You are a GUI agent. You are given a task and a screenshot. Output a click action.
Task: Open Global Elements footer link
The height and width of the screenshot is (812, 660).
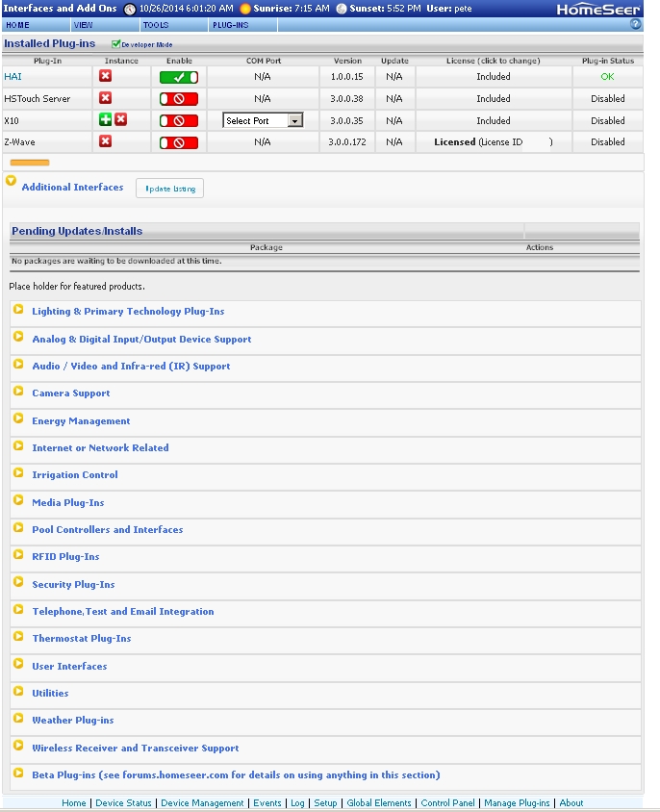point(379,803)
